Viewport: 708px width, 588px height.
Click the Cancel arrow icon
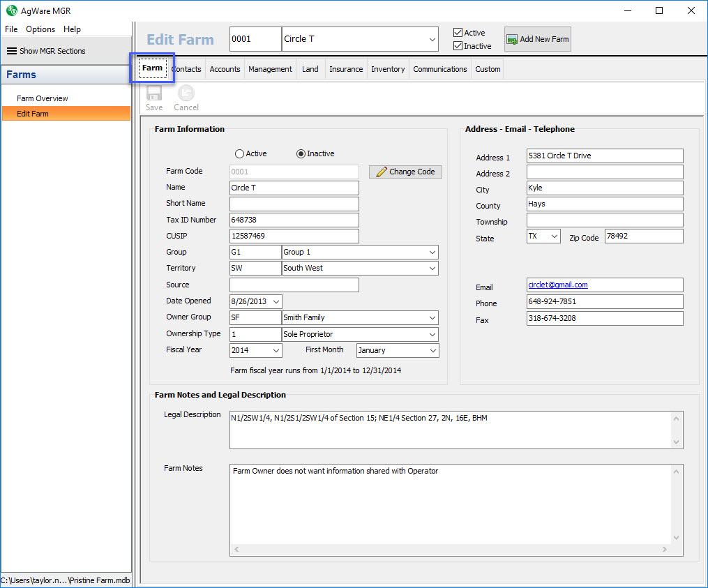coord(186,93)
